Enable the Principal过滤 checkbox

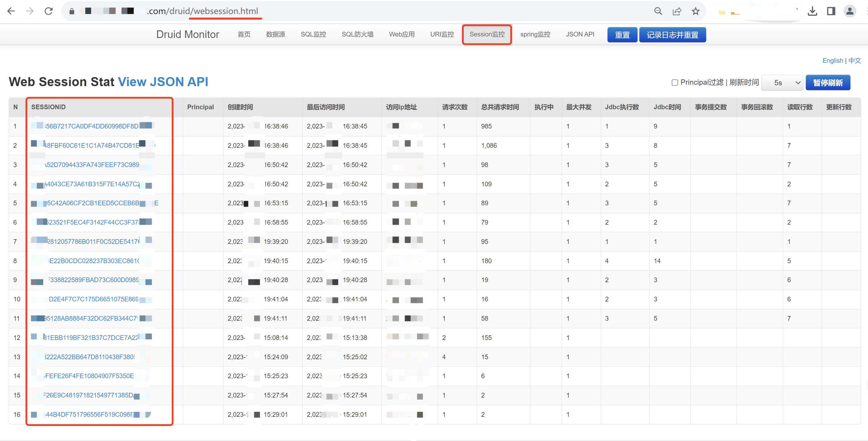675,83
